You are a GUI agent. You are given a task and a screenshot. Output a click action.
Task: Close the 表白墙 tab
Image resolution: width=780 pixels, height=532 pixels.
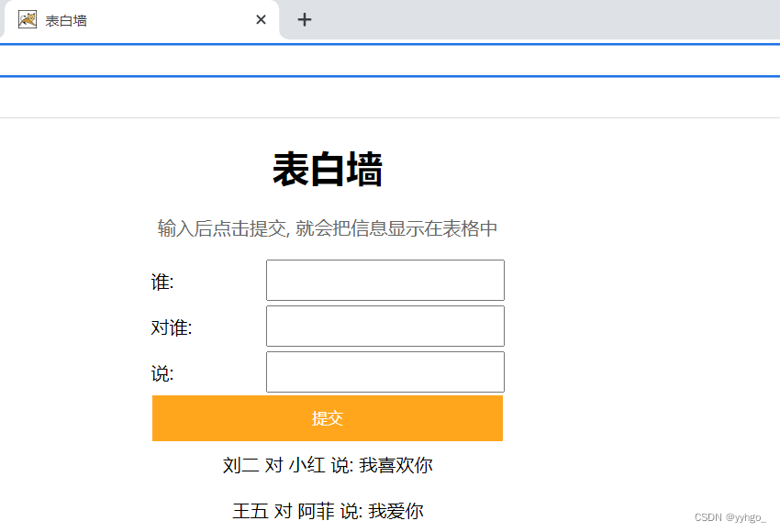point(260,19)
